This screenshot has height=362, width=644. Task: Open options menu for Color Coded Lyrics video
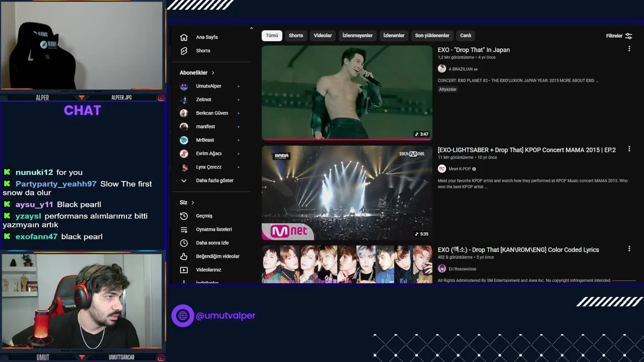pyautogui.click(x=629, y=248)
